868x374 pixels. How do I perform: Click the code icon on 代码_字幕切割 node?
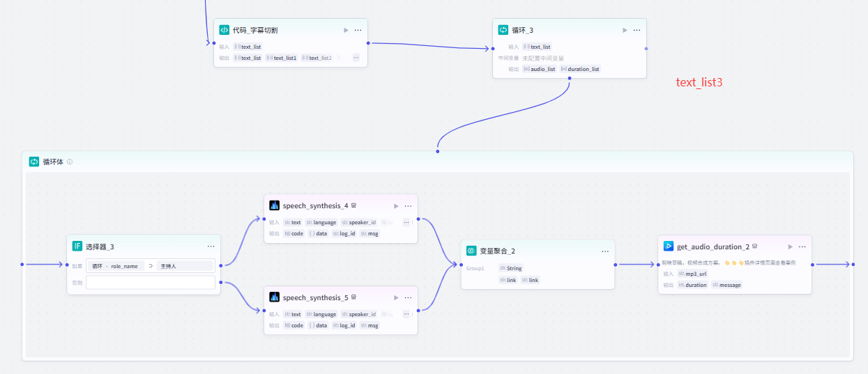coord(224,30)
